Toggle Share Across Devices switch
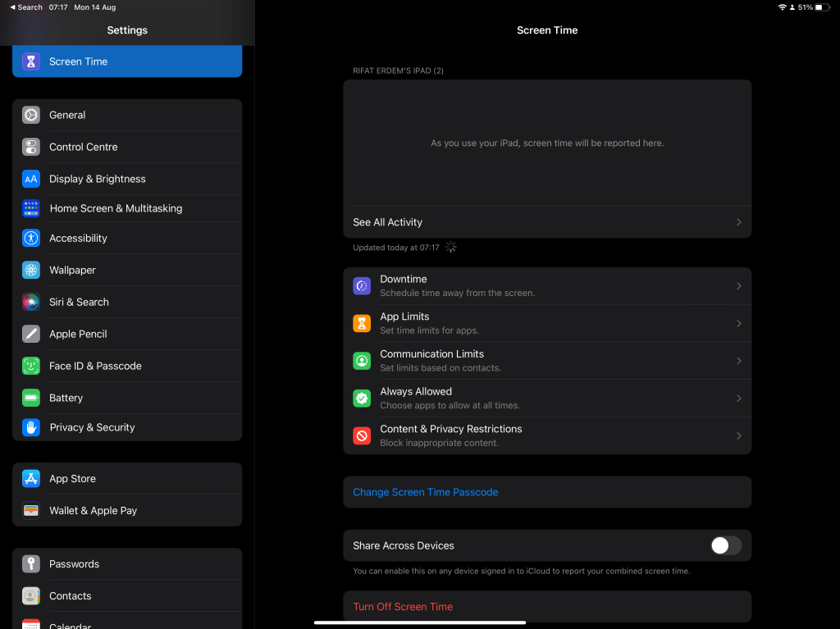The image size is (840, 629). coord(726,545)
